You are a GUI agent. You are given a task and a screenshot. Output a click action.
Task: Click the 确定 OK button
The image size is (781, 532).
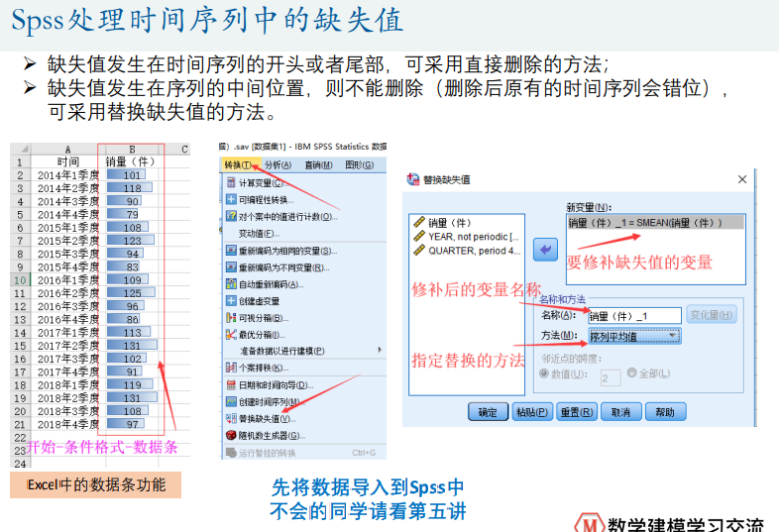[x=488, y=411]
